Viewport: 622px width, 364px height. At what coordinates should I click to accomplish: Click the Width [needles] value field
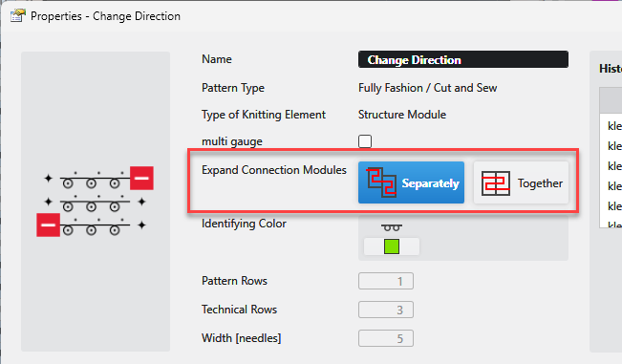point(386,338)
